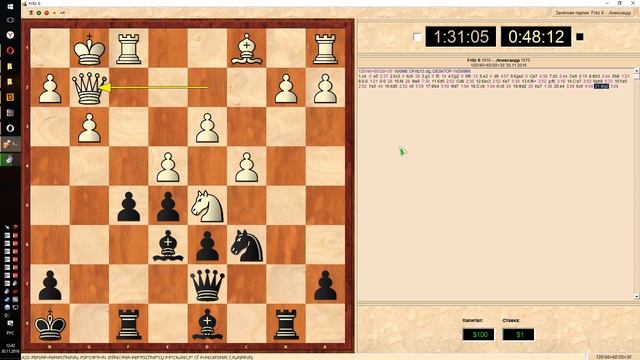Pick the white bishop on c1
The height and width of the screenshot is (360, 640).
(246, 49)
